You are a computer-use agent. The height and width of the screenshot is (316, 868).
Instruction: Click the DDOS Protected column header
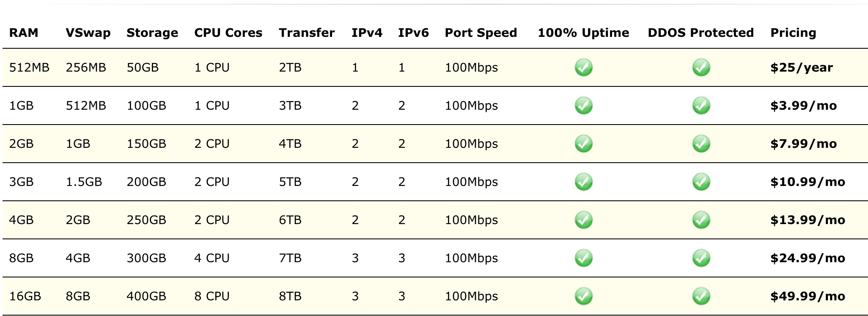700,33
